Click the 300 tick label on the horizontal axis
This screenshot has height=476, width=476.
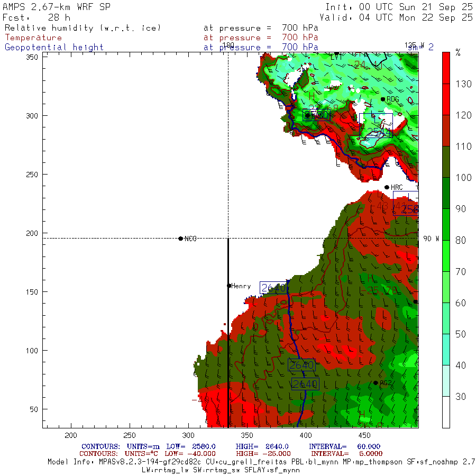coord(188,436)
